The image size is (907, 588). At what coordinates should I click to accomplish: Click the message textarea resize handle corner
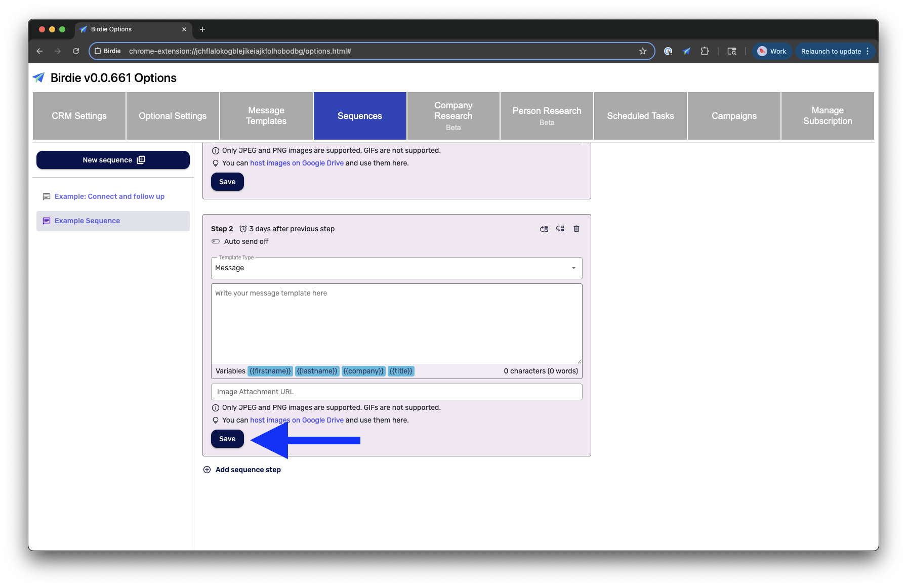click(580, 361)
